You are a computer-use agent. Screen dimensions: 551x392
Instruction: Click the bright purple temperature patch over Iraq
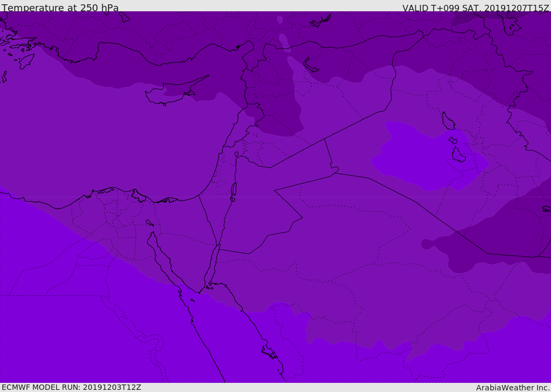(x=429, y=155)
